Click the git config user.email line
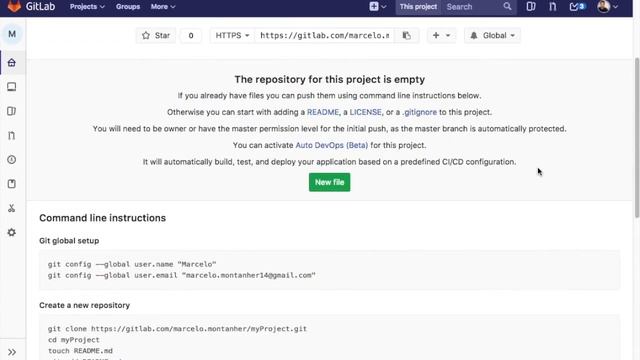 [182, 276]
